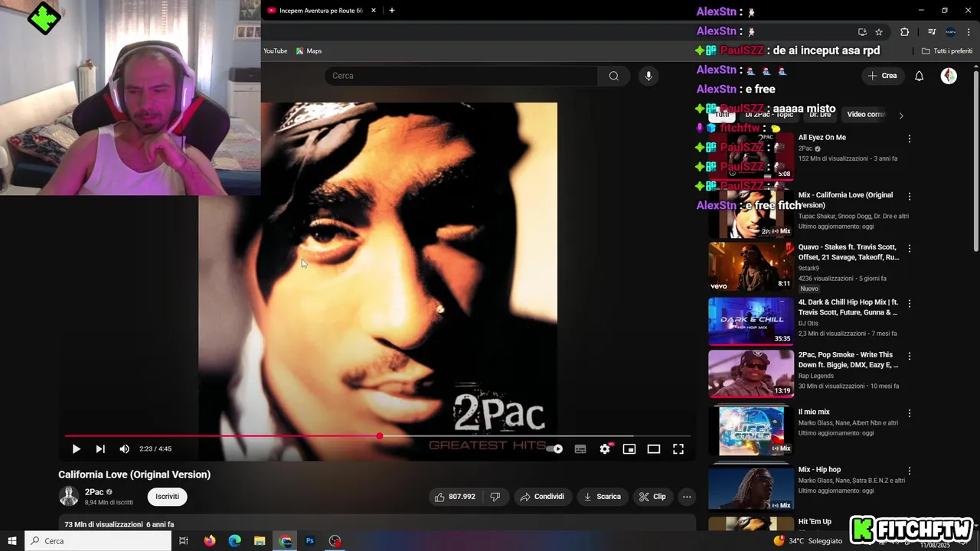This screenshot has width=980, height=551.
Task: Open the 2Pac channel avatar
Action: click(x=69, y=497)
